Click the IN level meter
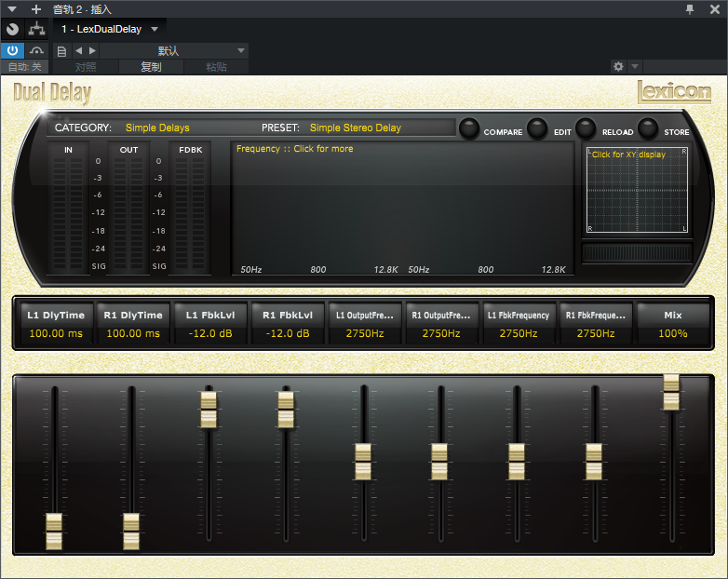 pos(68,208)
